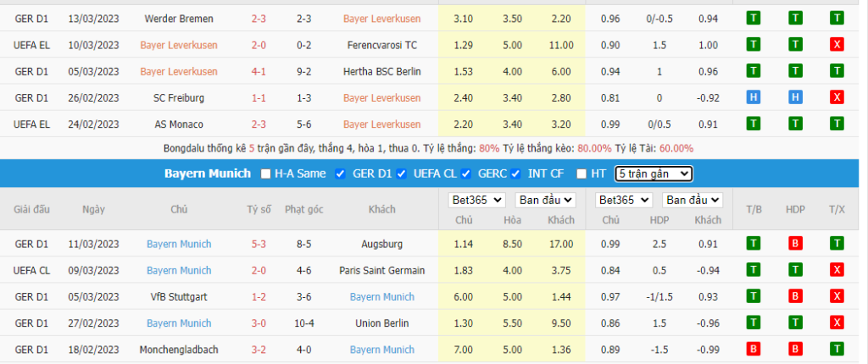Open Bayern Munich link in VfB Stuttgart row

click(x=382, y=297)
